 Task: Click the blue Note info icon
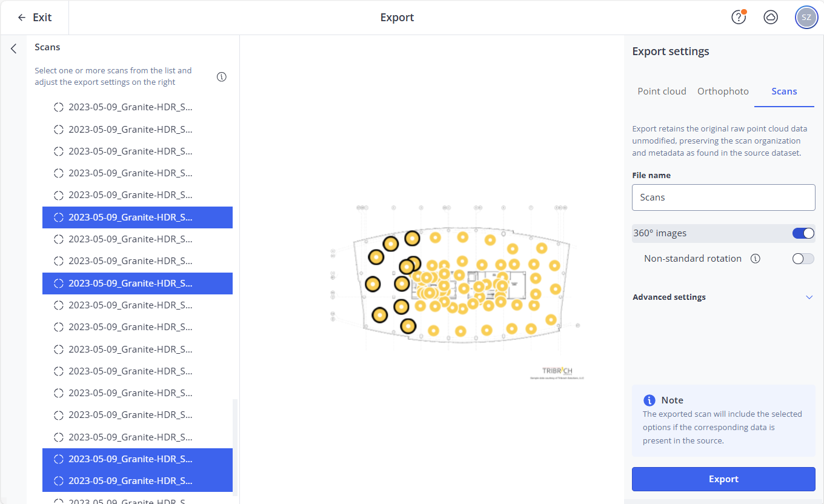(x=649, y=400)
